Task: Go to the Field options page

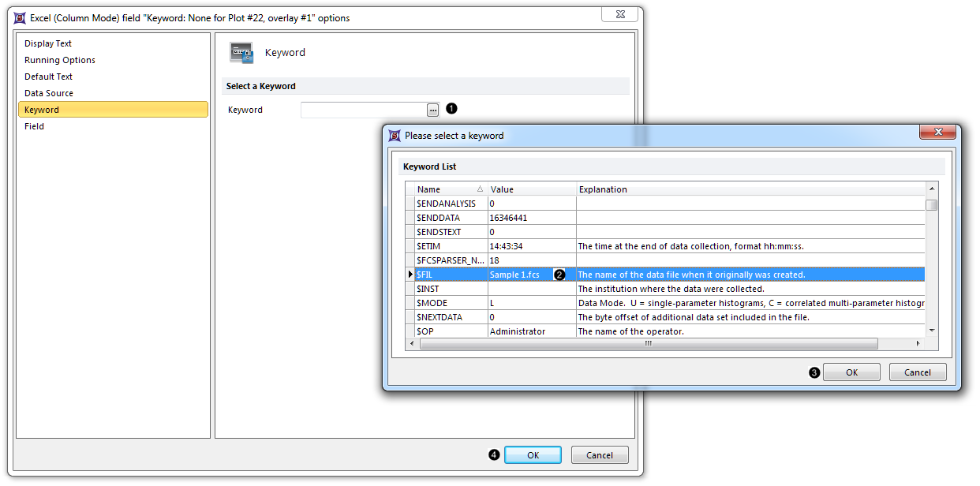Action: (x=35, y=126)
